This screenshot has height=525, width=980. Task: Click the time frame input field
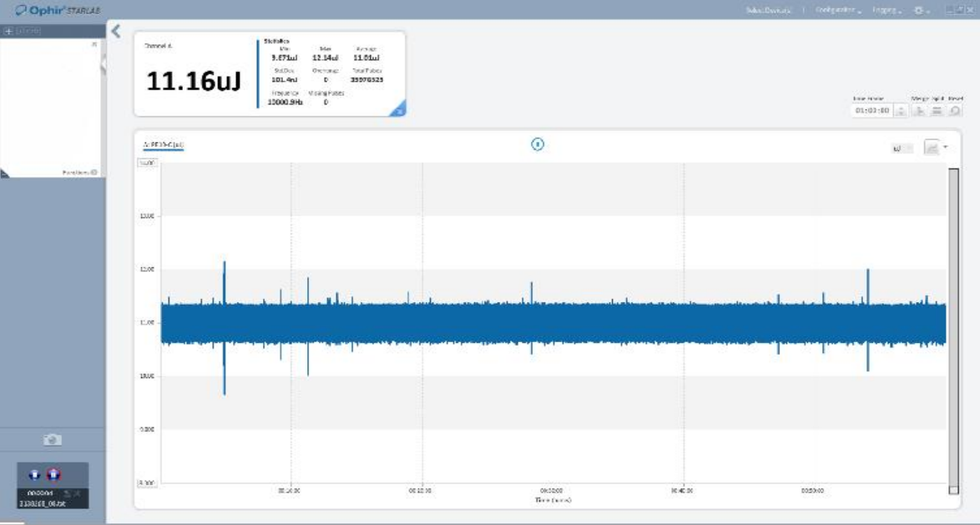coord(871,110)
